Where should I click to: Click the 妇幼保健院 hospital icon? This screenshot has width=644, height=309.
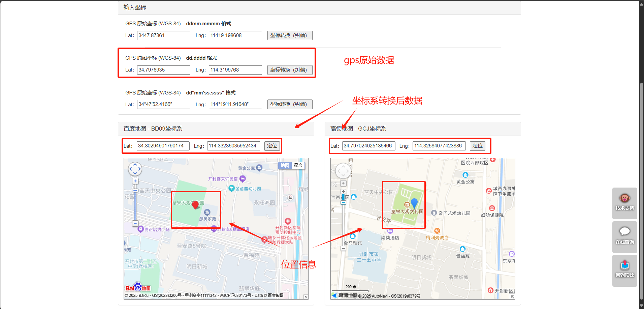point(492,208)
